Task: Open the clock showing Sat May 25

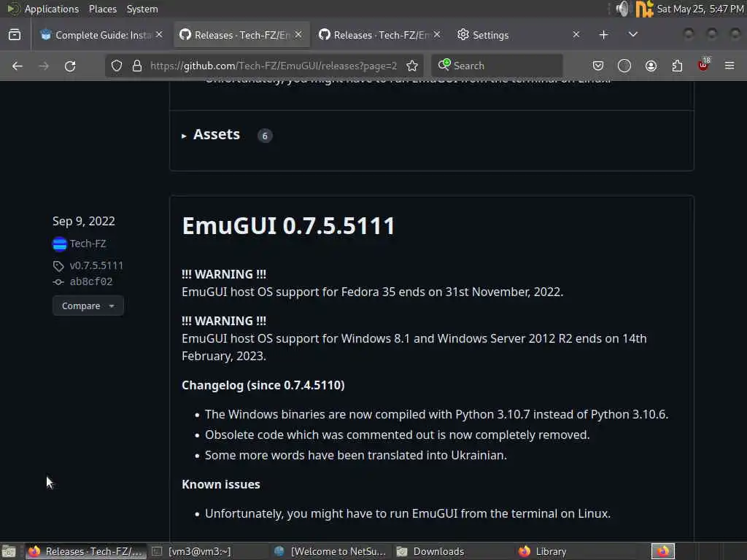Action: 700,9
